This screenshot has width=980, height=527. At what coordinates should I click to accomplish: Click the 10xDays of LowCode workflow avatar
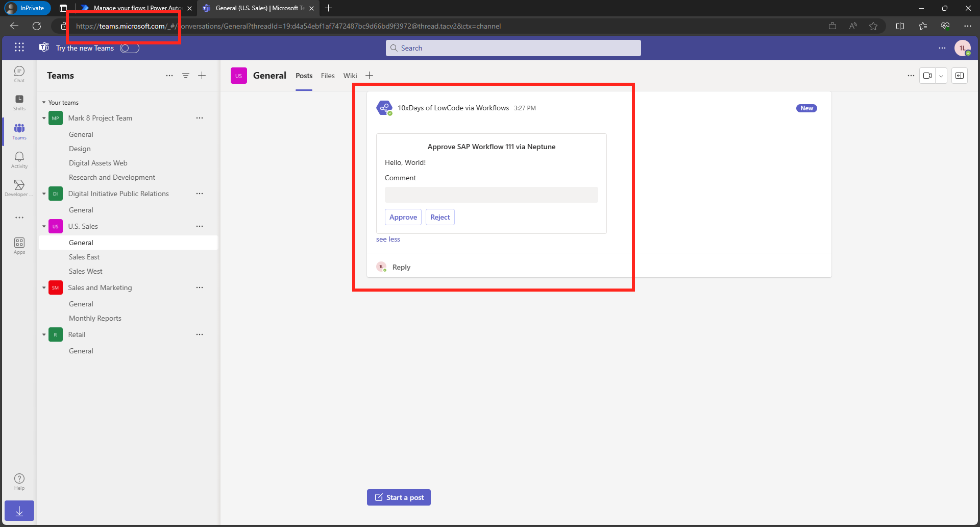pos(384,108)
